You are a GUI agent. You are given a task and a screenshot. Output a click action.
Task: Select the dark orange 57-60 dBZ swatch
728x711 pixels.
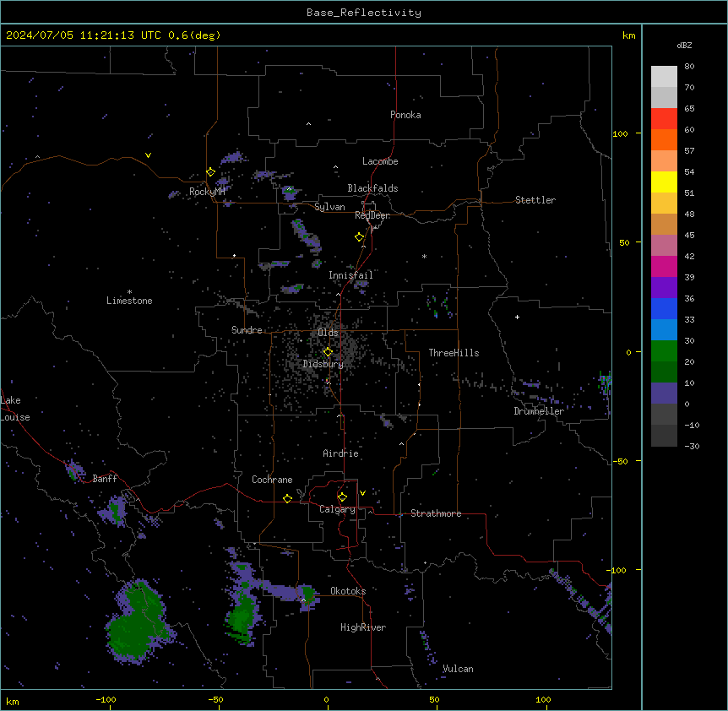[664, 139]
